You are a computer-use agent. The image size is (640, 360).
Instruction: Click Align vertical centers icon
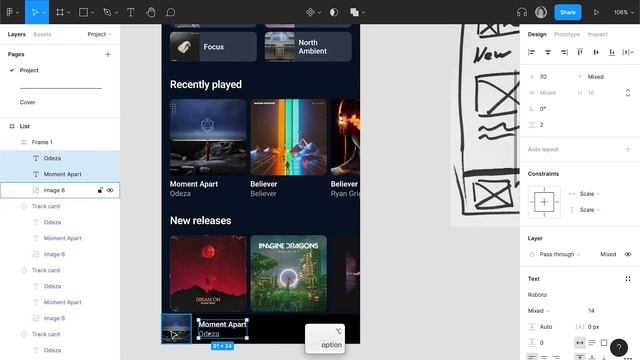point(596,52)
